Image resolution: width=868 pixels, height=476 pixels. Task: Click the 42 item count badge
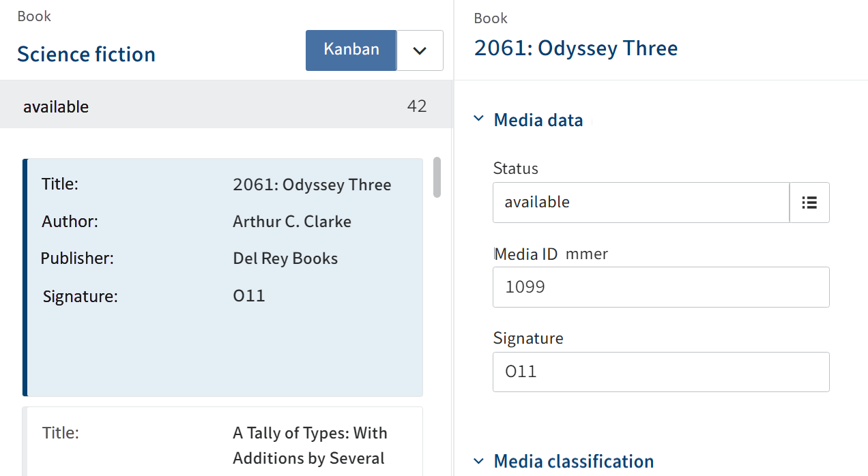[416, 106]
